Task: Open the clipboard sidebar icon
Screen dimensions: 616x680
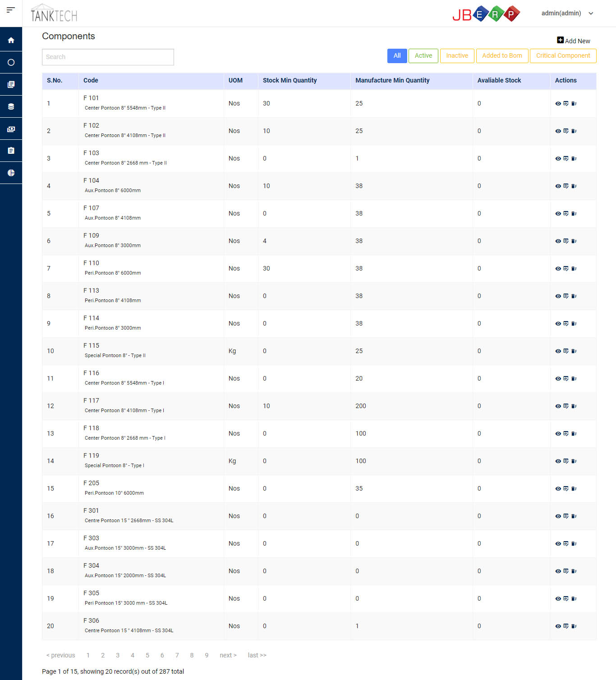Action: [11, 151]
